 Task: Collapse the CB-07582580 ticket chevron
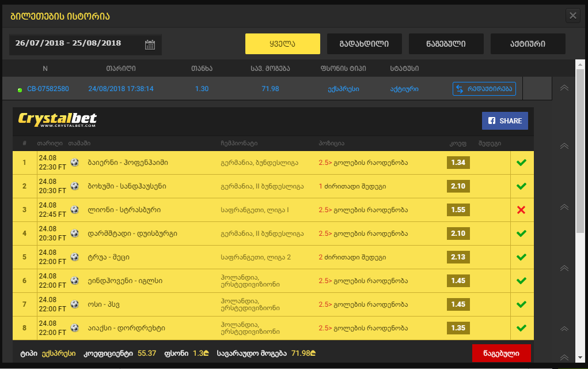point(564,88)
